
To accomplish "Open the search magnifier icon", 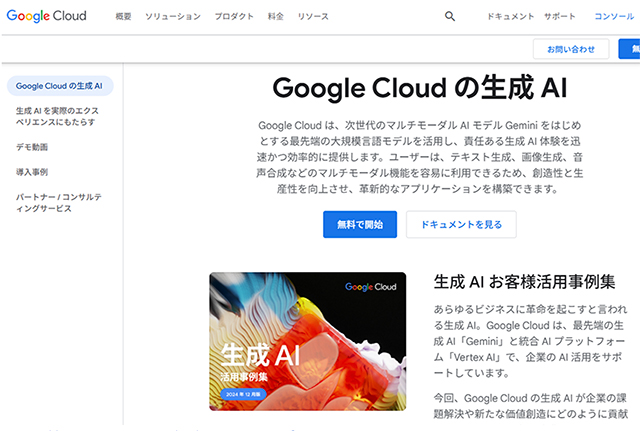I will click(450, 16).
